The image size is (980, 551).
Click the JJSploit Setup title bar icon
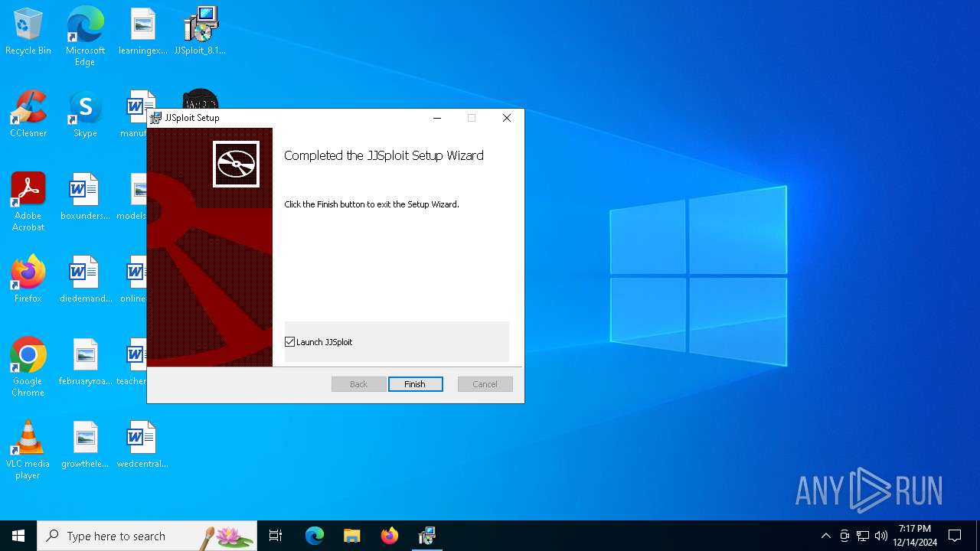[x=156, y=118]
